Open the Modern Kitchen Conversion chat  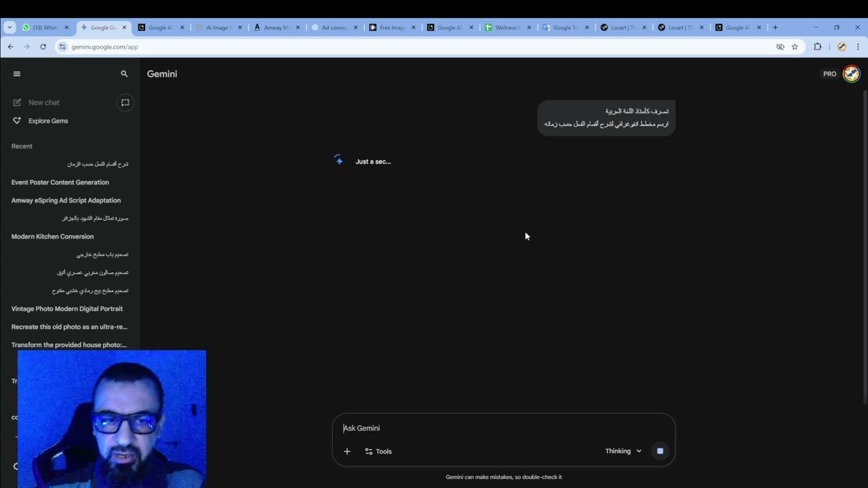click(x=52, y=237)
